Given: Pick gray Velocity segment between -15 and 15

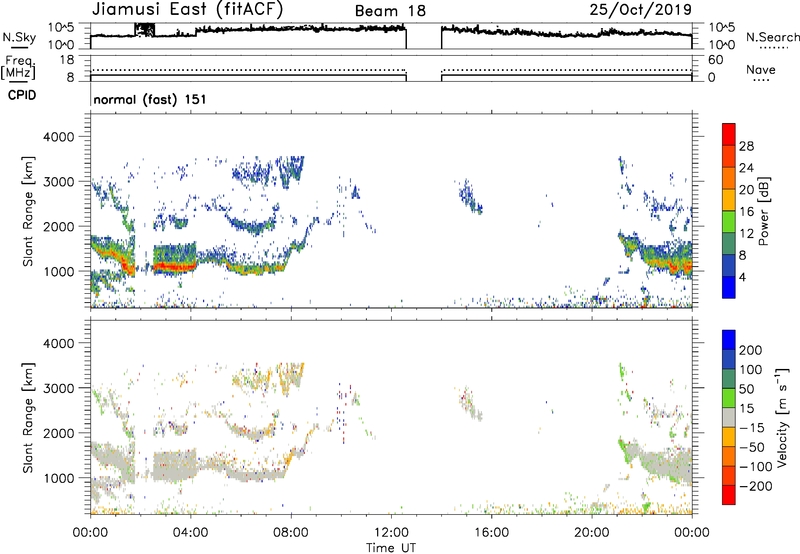Looking at the screenshot, I should point(729,418).
